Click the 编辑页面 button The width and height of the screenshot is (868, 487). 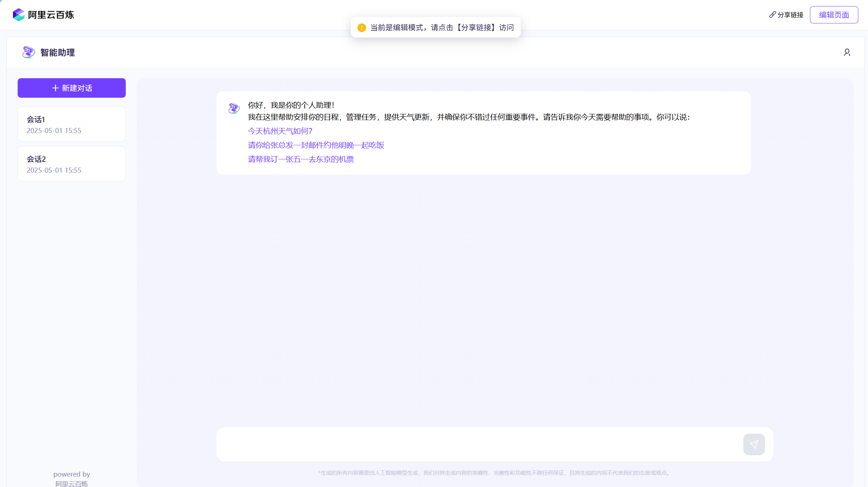834,15
